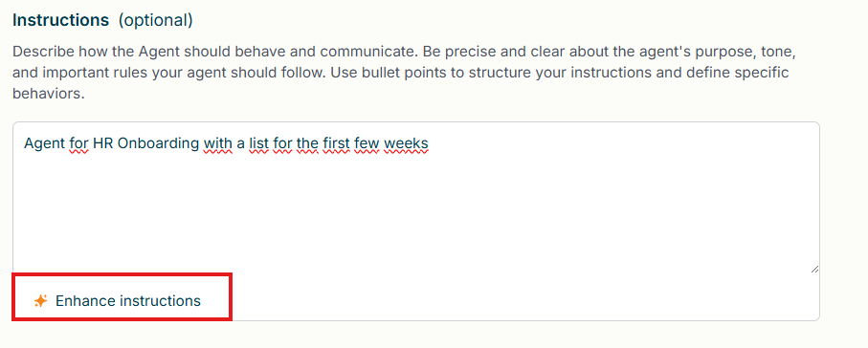The width and height of the screenshot is (868, 348).
Task: Click the Enhance instructions button
Action: coord(118,301)
